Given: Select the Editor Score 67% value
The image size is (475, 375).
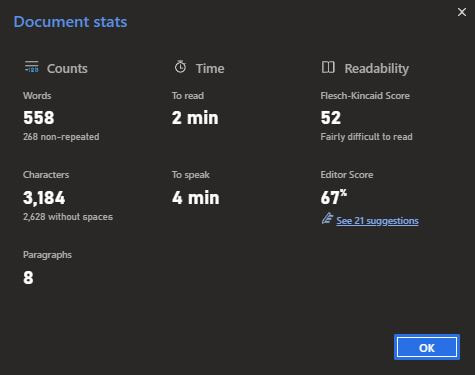Looking at the screenshot, I should point(334,197).
